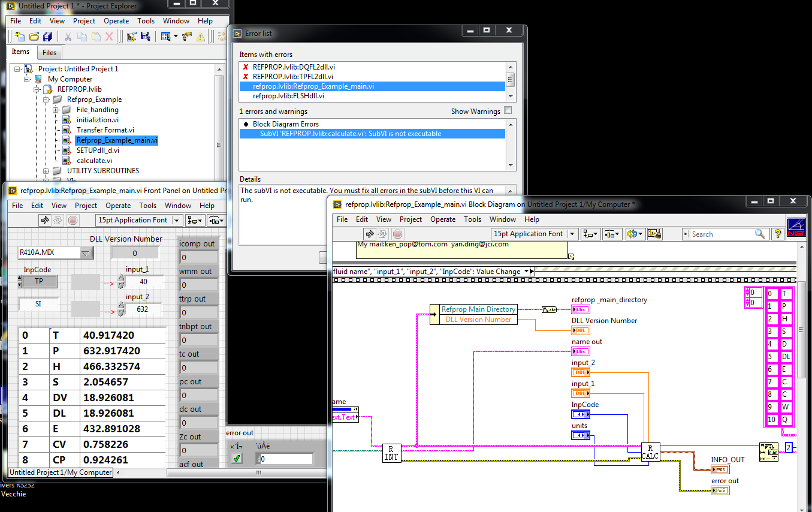
Task: Click green checkmark status in error out
Action: pos(237,459)
